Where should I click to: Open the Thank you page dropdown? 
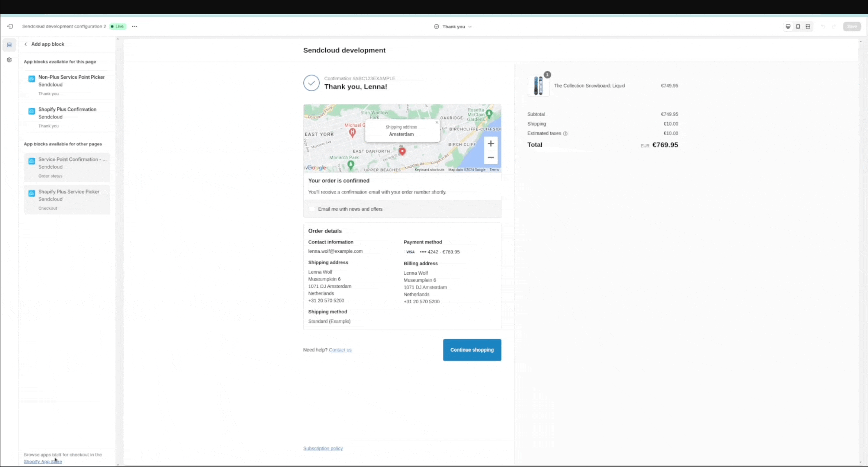[x=453, y=26]
